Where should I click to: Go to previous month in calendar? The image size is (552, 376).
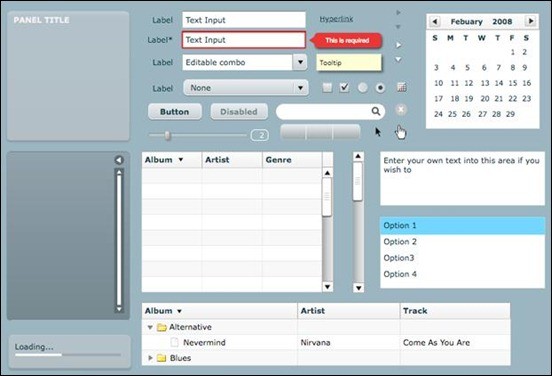point(434,21)
